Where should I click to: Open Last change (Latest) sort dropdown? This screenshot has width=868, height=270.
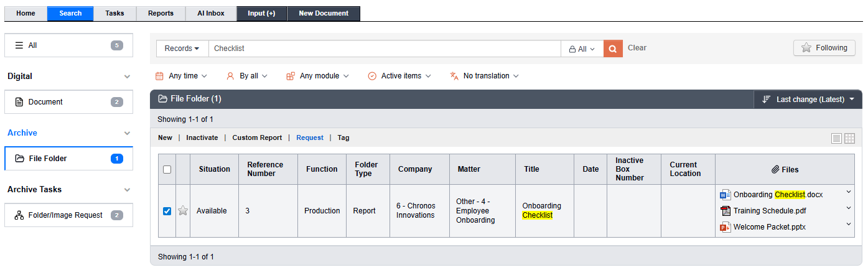coord(808,100)
